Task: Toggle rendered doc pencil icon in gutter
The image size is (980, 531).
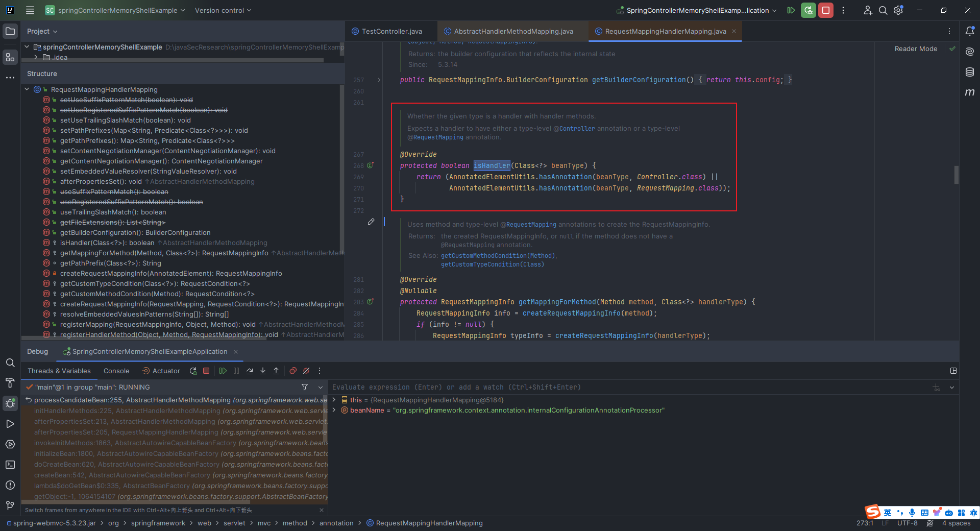Action: (371, 222)
